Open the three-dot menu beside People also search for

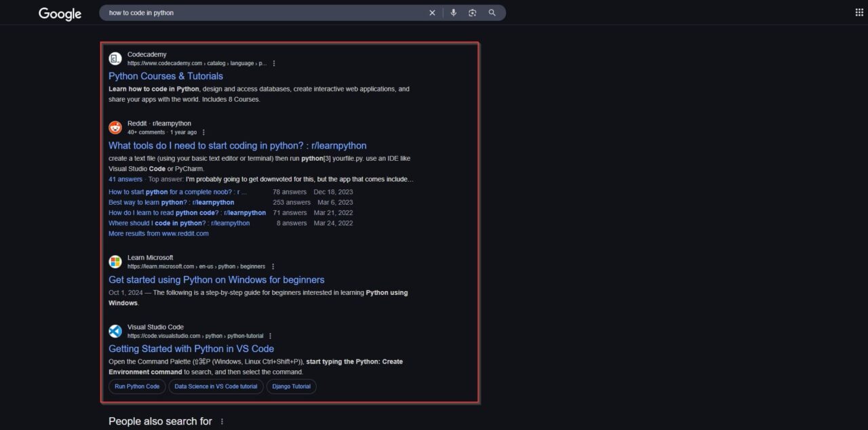pos(221,421)
